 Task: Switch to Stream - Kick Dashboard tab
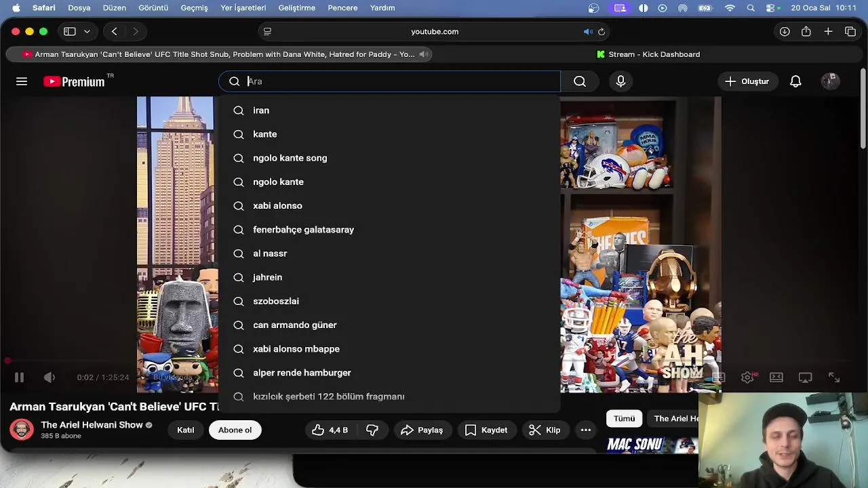(648, 54)
